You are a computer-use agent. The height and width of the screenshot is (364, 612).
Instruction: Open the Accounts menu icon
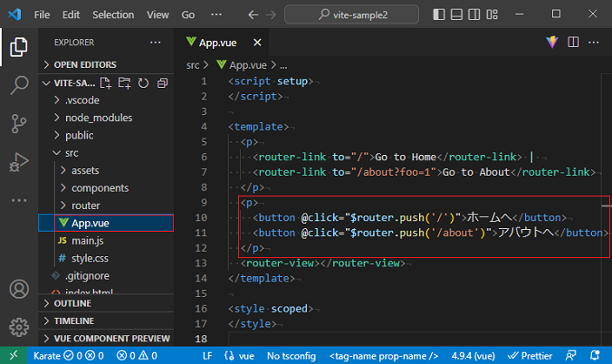coord(19,290)
